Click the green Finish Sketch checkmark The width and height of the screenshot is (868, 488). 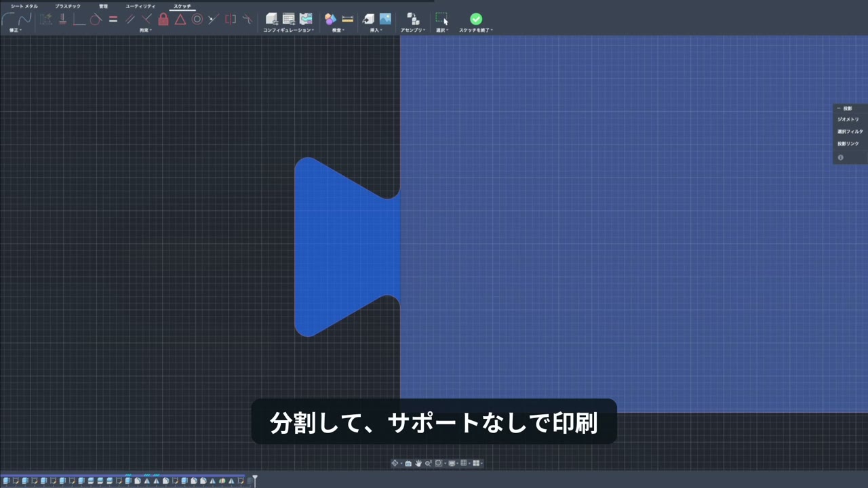(476, 19)
